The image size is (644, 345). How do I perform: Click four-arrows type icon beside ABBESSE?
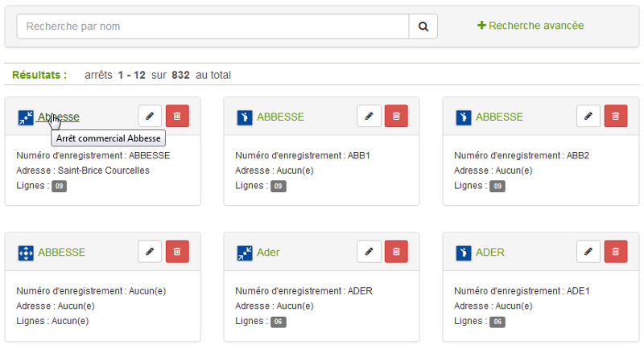[x=26, y=253]
